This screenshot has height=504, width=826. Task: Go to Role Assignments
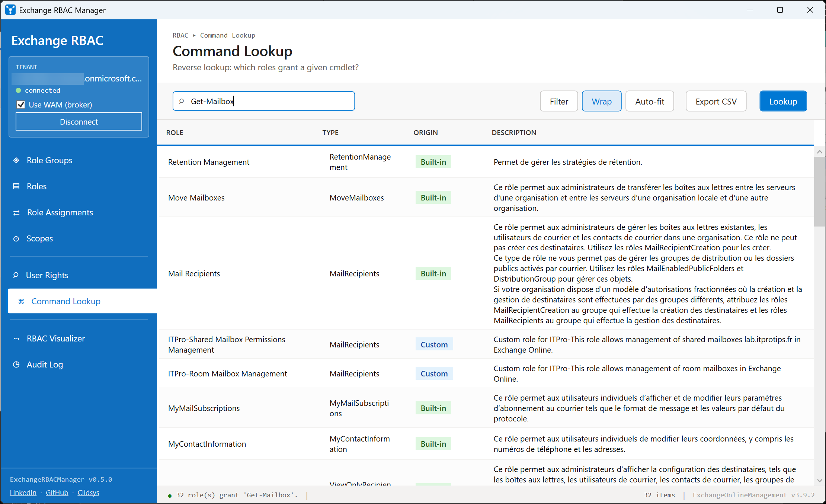pos(60,212)
